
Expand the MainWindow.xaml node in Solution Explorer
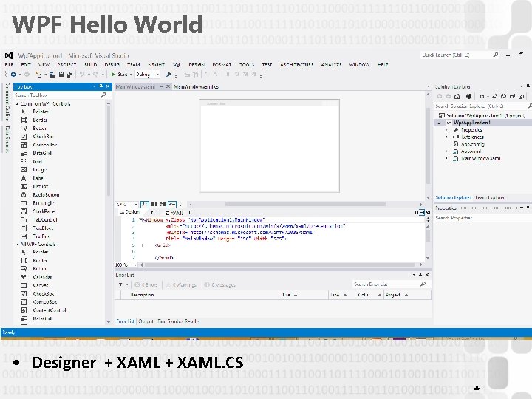pos(446,158)
